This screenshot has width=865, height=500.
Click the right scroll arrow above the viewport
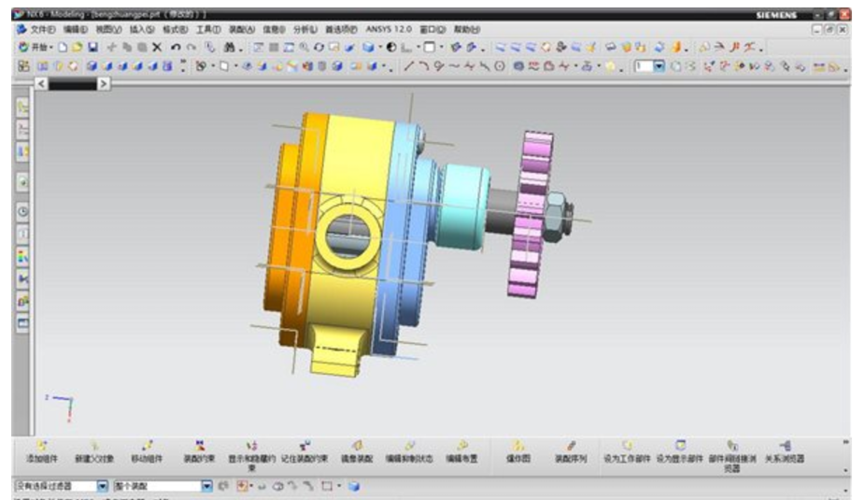pyautogui.click(x=104, y=84)
